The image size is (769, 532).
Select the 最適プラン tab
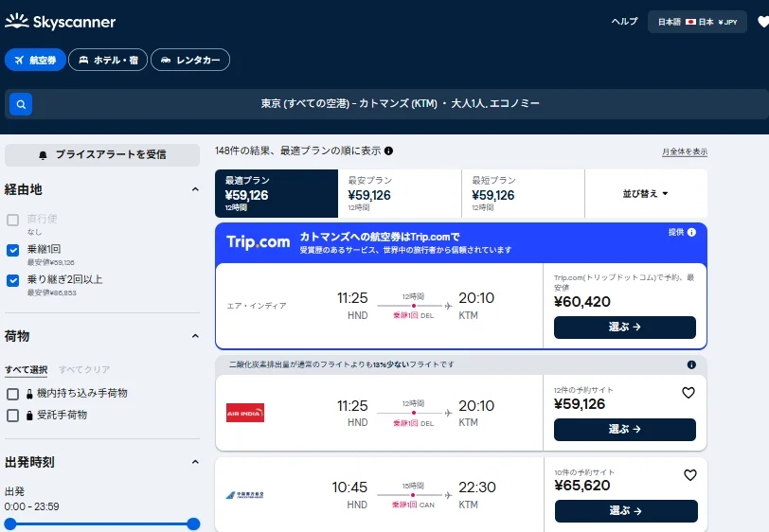tap(277, 194)
